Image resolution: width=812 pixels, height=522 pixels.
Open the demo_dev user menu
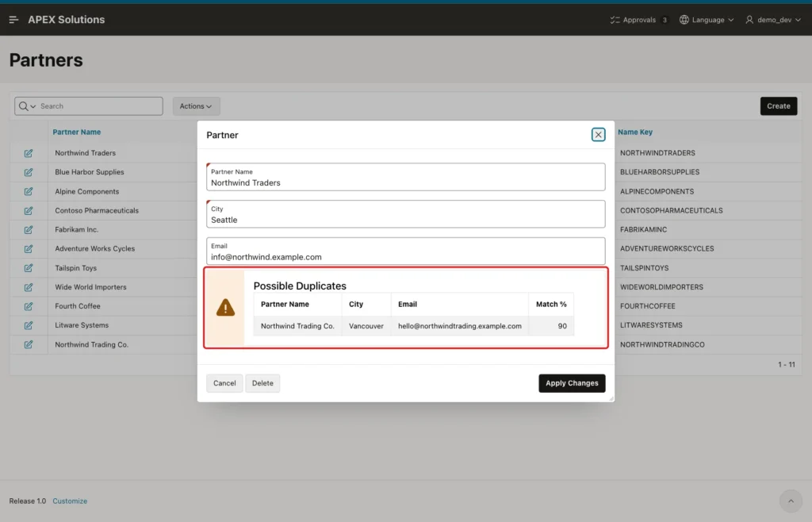(773, 20)
